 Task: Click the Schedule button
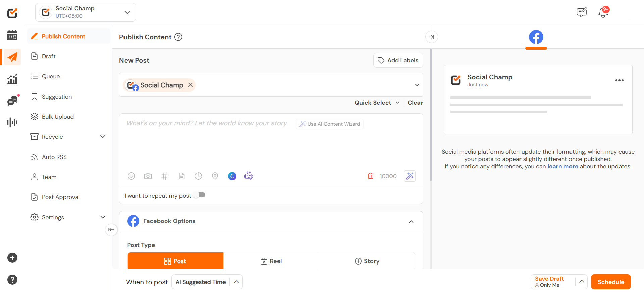point(611,282)
